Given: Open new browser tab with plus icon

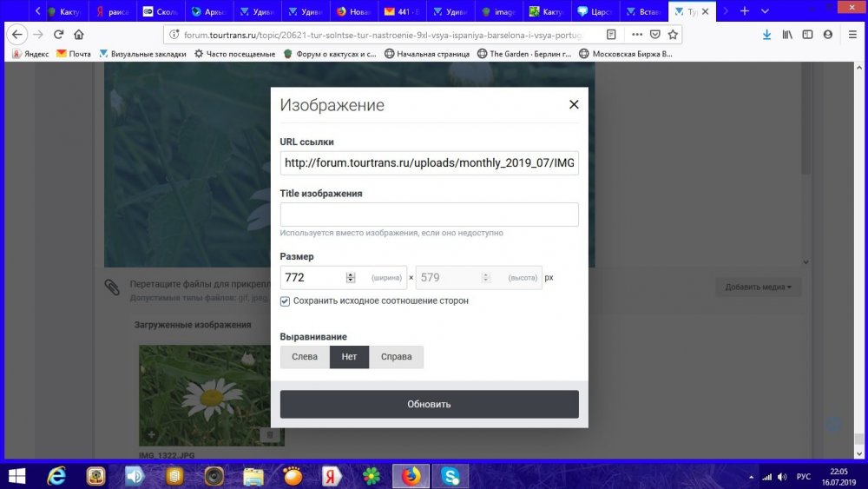Looking at the screenshot, I should tap(744, 11).
